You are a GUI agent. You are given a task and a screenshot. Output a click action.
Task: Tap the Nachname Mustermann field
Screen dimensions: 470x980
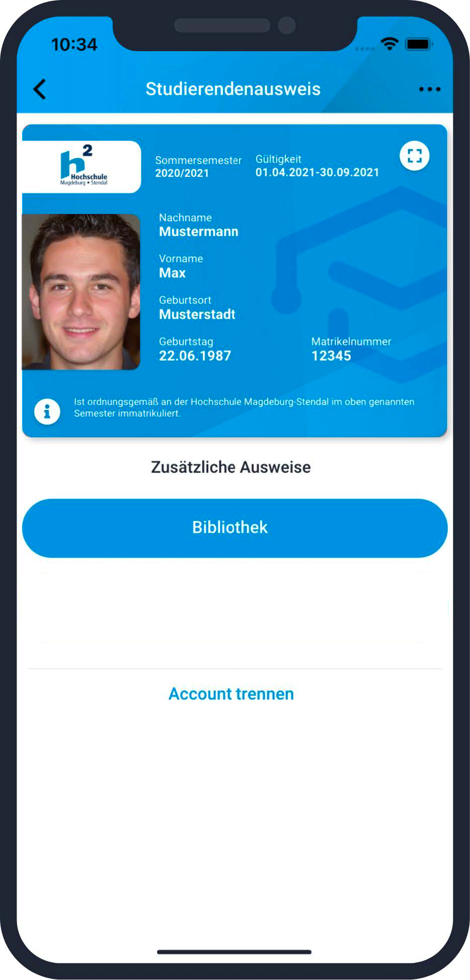[199, 225]
